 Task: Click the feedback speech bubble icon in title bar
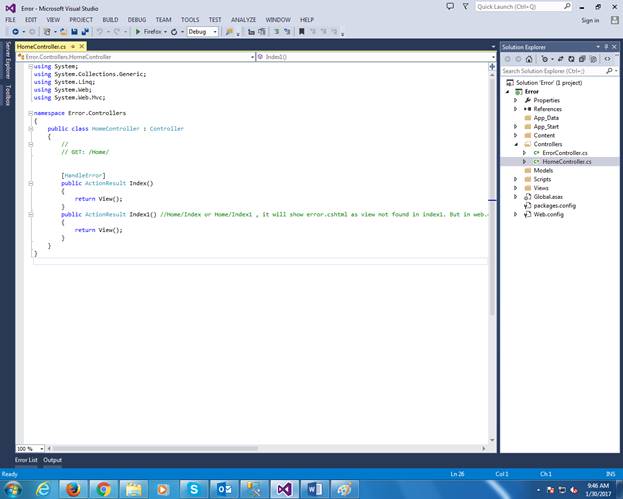tap(450, 6)
